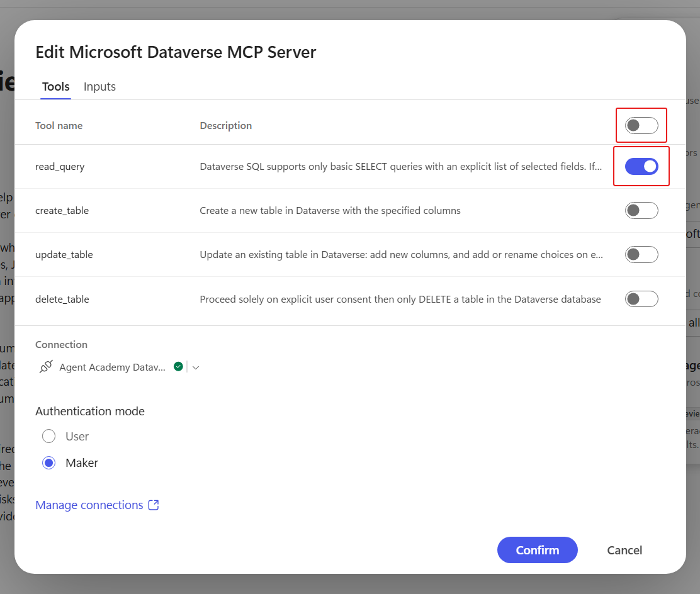Click the Connection label

[x=61, y=345]
